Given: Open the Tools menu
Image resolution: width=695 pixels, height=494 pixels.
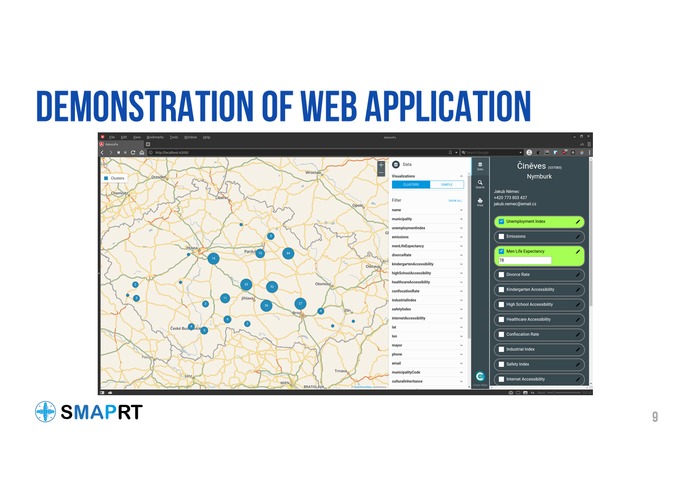Looking at the screenshot, I should [x=174, y=137].
